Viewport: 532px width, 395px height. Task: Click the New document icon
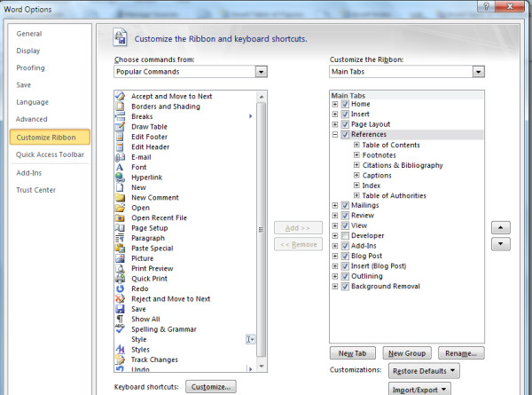(x=120, y=187)
